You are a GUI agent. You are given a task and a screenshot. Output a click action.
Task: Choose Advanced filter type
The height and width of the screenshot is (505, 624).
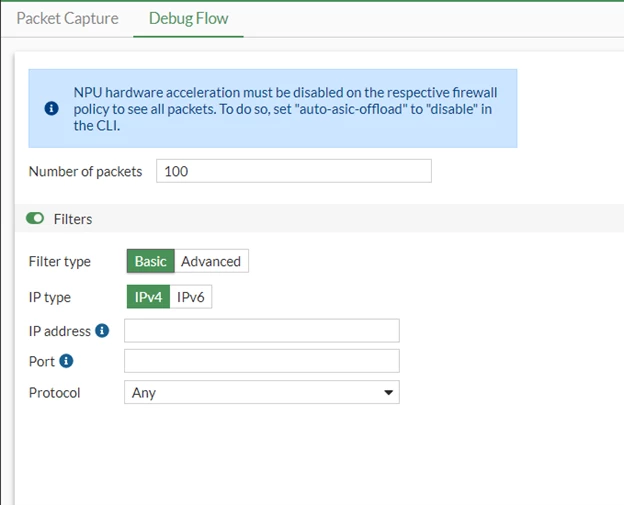[211, 261]
